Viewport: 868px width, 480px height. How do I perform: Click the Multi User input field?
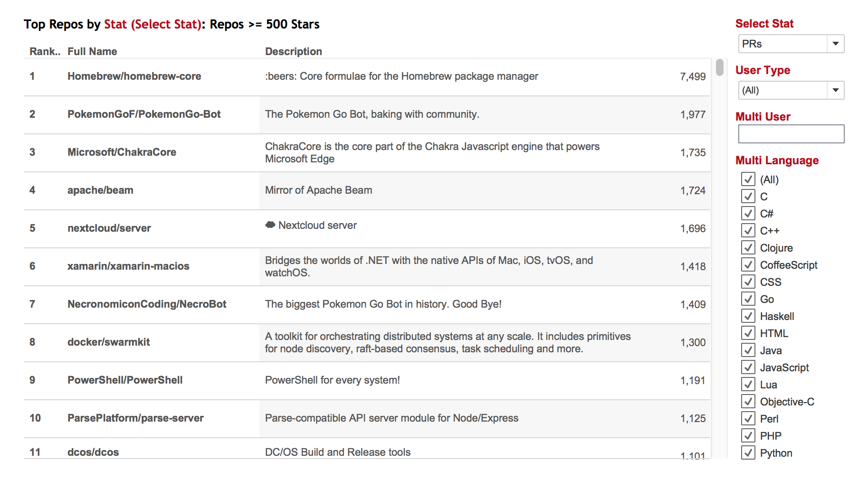(x=791, y=134)
